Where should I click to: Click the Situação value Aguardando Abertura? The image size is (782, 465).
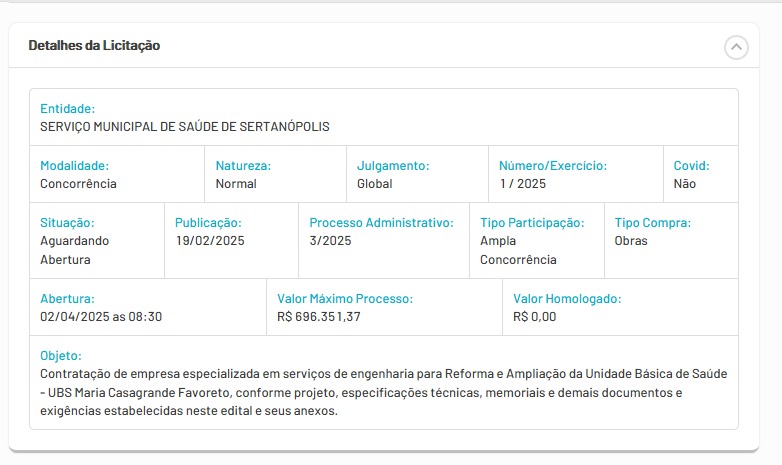[74, 250]
